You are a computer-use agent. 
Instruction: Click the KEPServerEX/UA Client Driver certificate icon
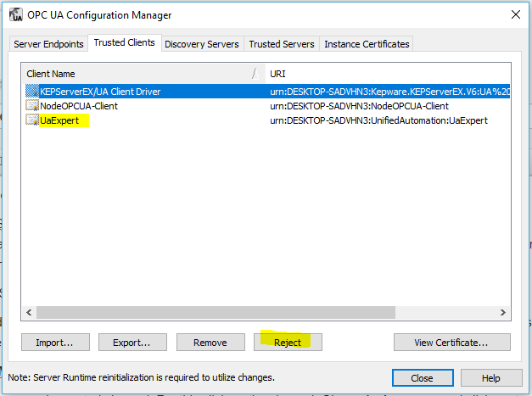(x=32, y=92)
